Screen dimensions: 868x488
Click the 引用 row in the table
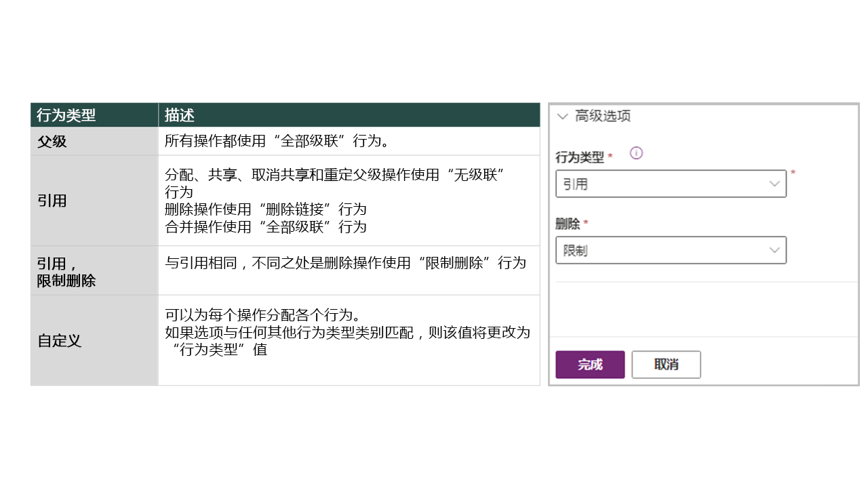pos(52,201)
